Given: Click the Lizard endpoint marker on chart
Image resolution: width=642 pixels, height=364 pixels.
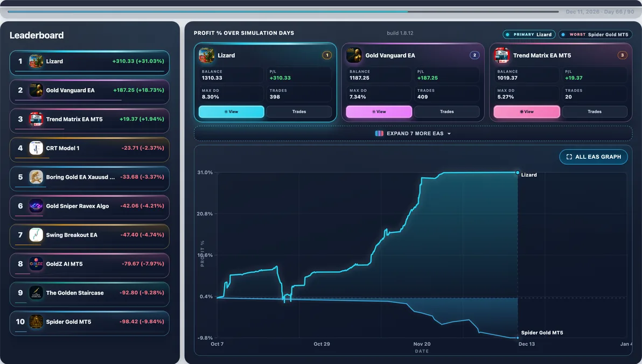Looking at the screenshot, I should tap(518, 173).
